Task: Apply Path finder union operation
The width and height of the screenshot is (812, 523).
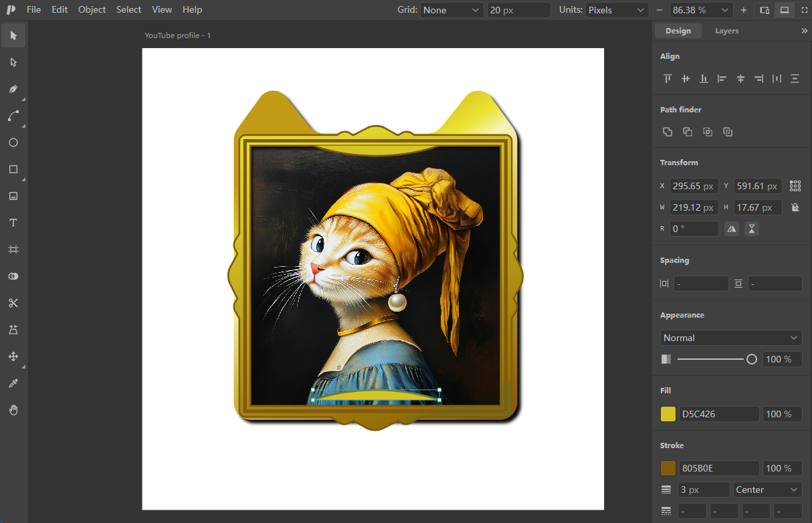Action: pyautogui.click(x=668, y=132)
